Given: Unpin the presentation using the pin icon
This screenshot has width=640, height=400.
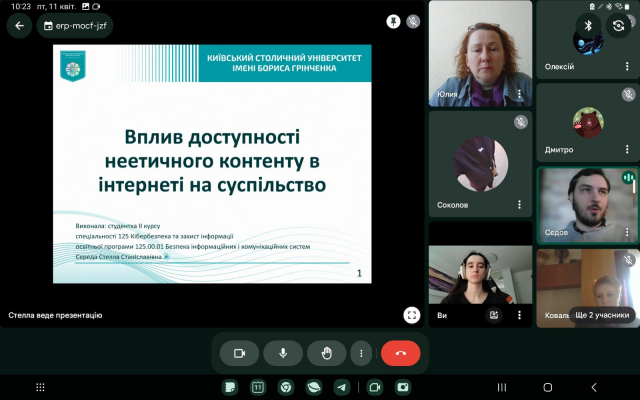Looking at the screenshot, I should (x=394, y=20).
